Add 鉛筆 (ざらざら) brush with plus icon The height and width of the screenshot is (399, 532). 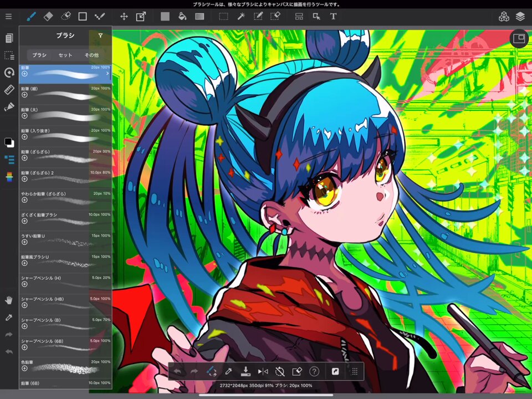coord(24,158)
